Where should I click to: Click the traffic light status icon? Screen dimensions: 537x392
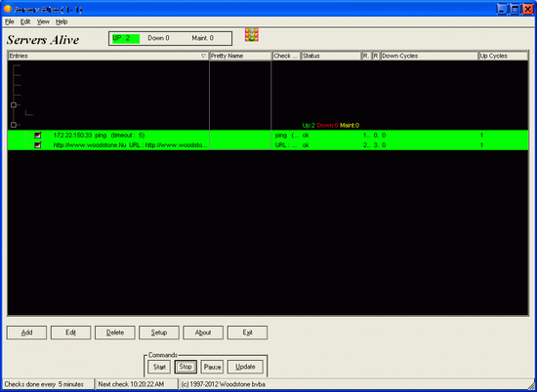[x=252, y=35]
